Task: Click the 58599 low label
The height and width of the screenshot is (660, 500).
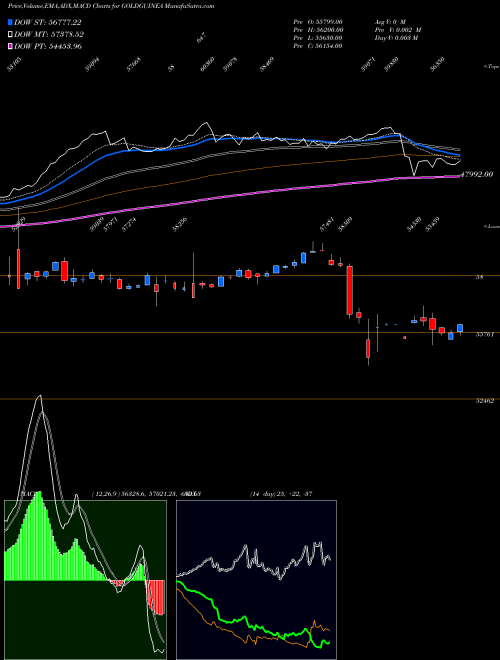Action: tap(346, 225)
